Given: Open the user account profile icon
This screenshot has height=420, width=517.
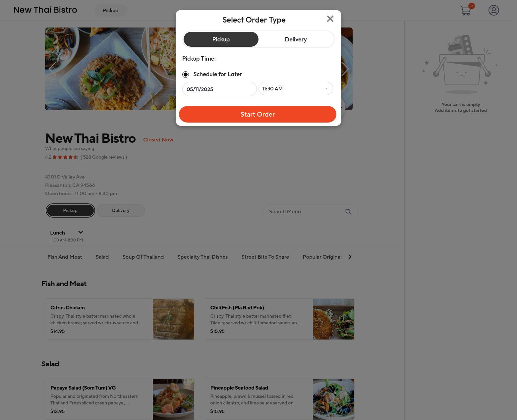Looking at the screenshot, I should coord(494,10).
